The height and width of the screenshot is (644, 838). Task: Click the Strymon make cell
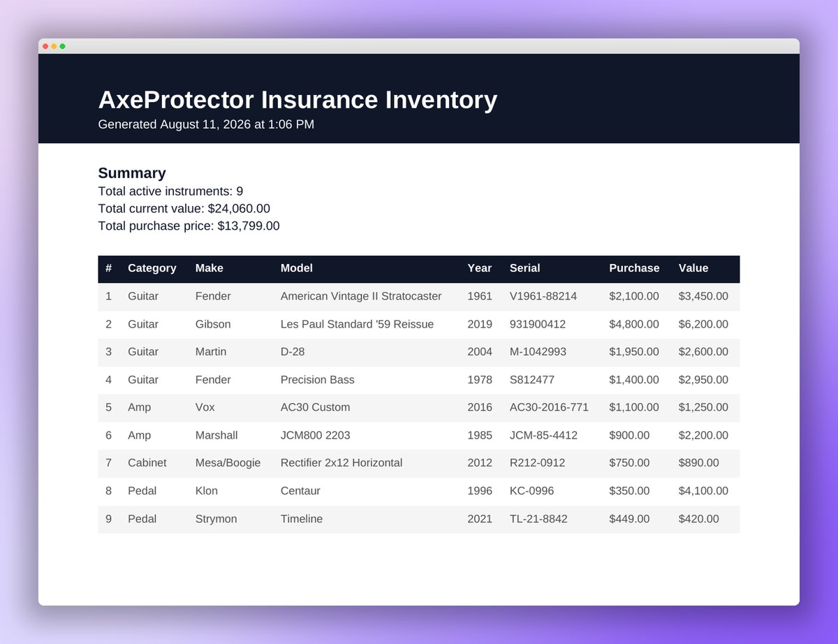click(216, 519)
